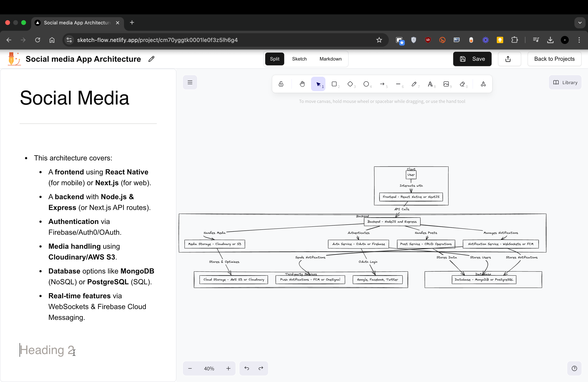Go Back to Projects
Image resolution: width=588 pixels, height=382 pixels.
point(554,59)
